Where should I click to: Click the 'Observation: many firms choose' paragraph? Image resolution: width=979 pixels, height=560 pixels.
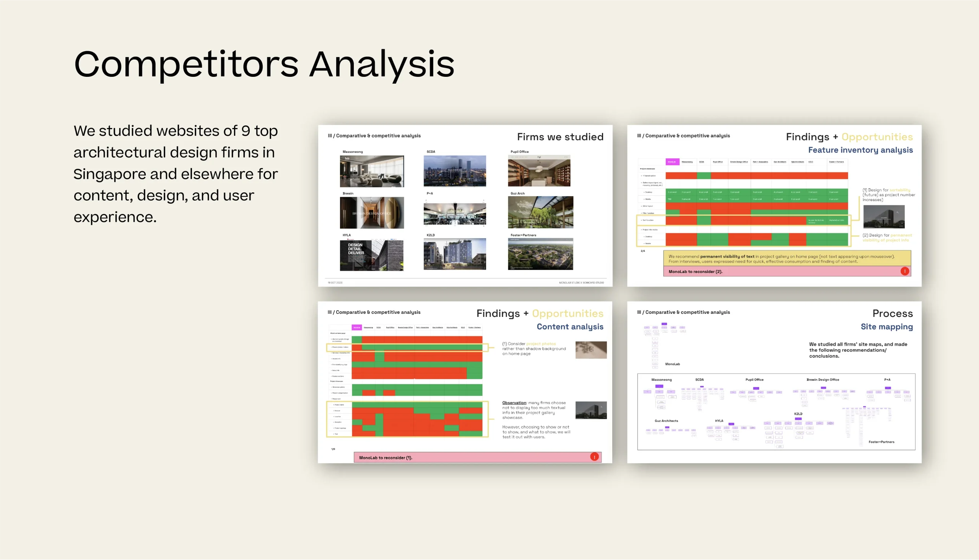pyautogui.click(x=533, y=410)
